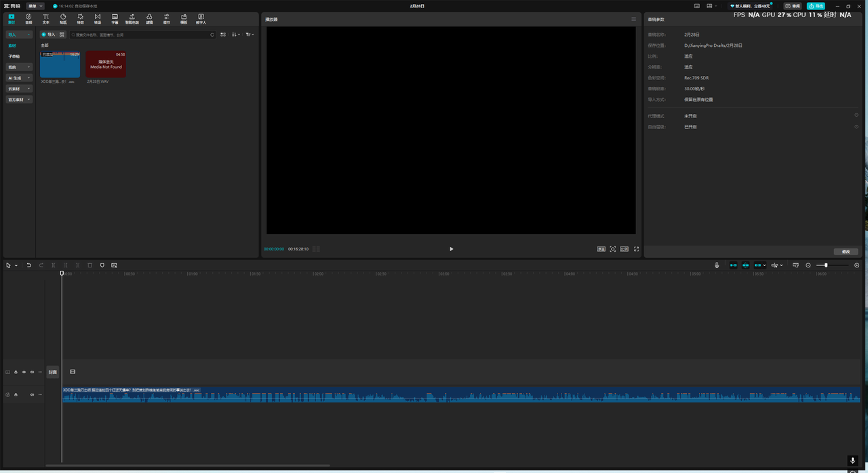The height and width of the screenshot is (473, 868).
Task: Open the 素材 media tab
Action: click(x=12, y=19)
